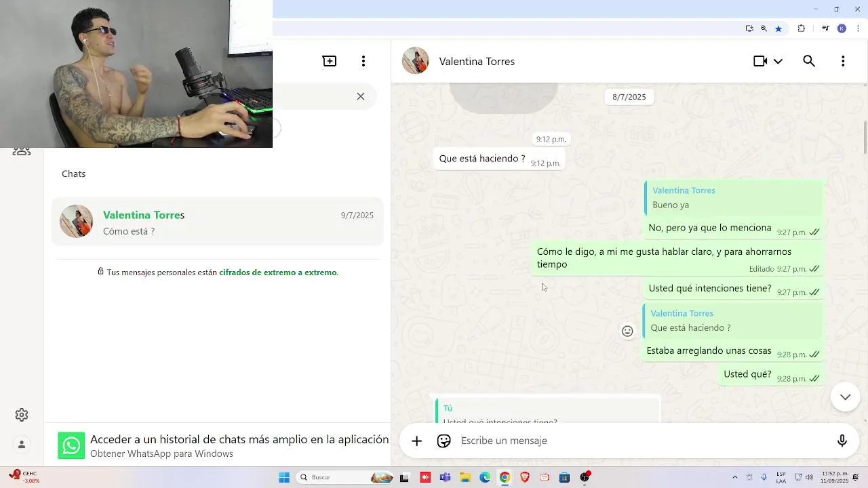868x488 pixels.
Task: Open the ESP LAA language switcher
Action: (x=781, y=477)
